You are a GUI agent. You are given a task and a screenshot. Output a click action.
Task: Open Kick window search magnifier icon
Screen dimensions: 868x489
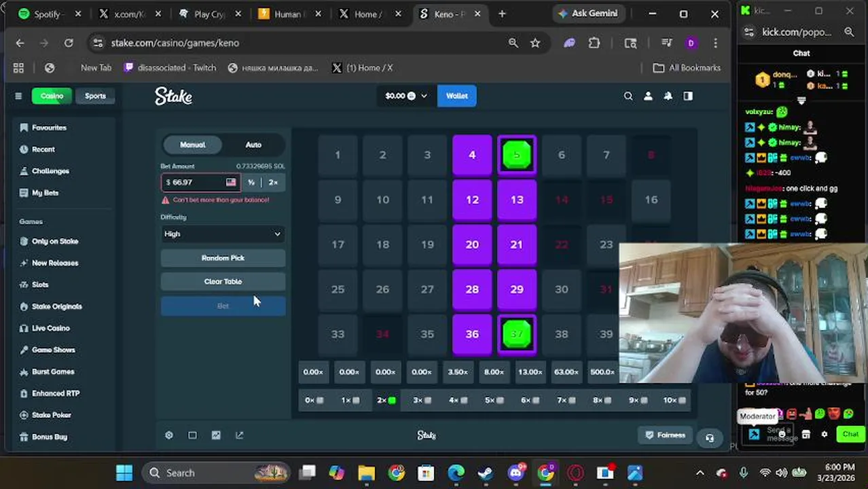point(849,32)
